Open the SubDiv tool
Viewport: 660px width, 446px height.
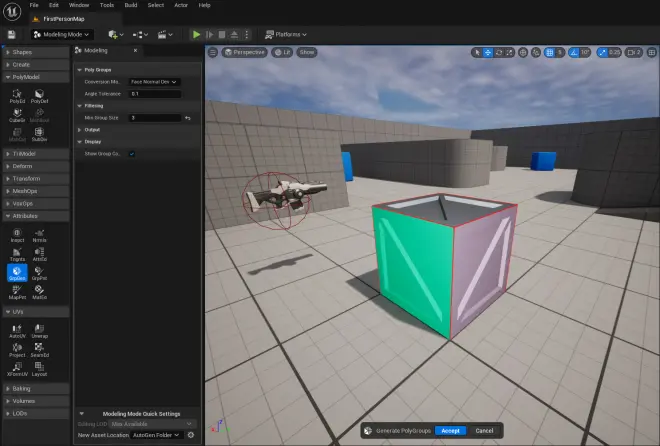[39, 135]
